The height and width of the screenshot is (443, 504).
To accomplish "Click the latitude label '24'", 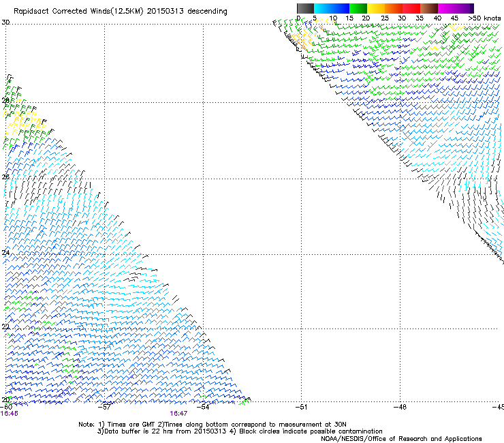I will pos(5,253).
